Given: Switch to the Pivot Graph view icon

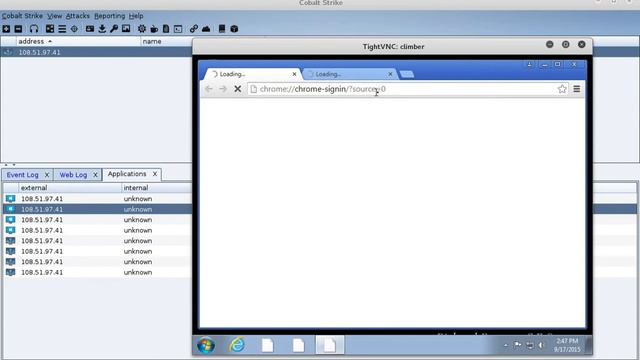Looking at the screenshot, I should coord(50,29).
